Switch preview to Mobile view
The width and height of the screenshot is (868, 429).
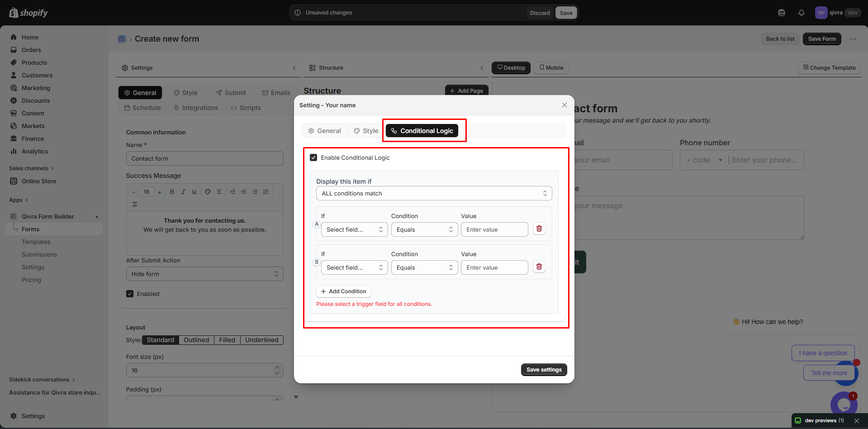(551, 68)
